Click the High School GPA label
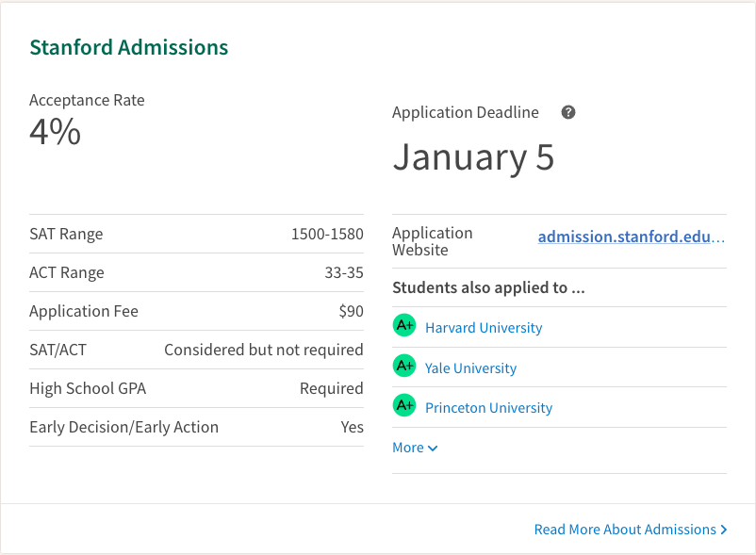This screenshot has width=756, height=555. (88, 388)
